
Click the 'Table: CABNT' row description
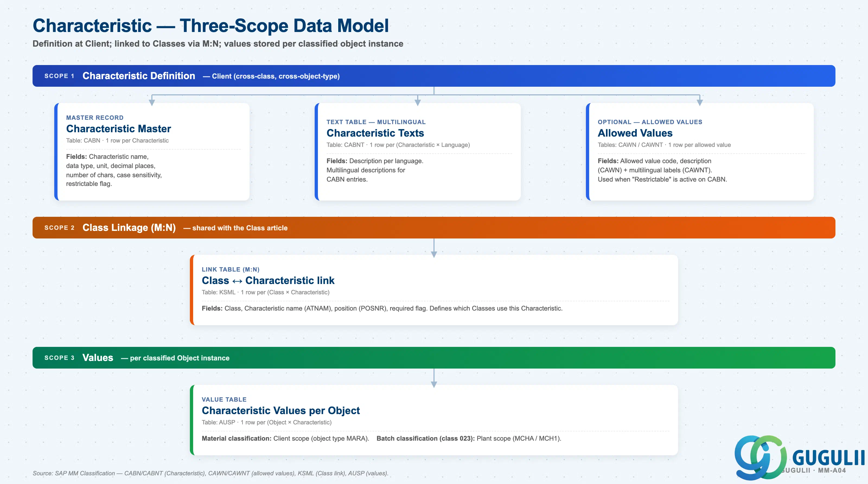[398, 145]
